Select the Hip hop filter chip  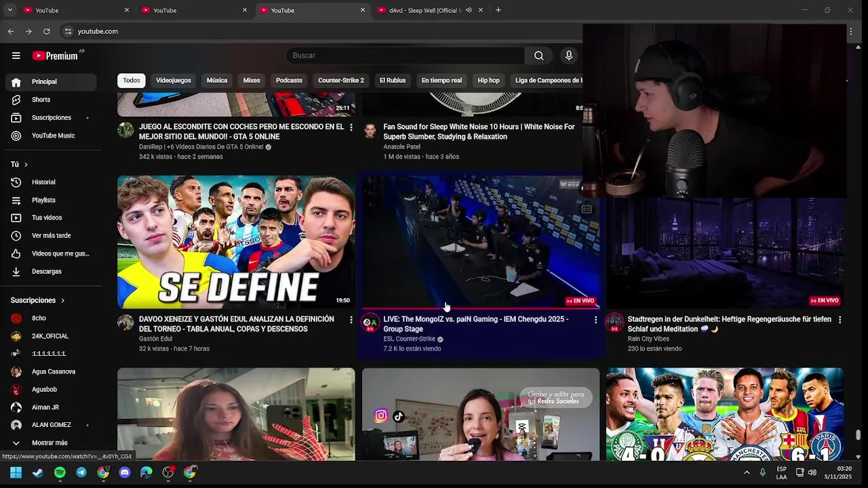coord(488,81)
